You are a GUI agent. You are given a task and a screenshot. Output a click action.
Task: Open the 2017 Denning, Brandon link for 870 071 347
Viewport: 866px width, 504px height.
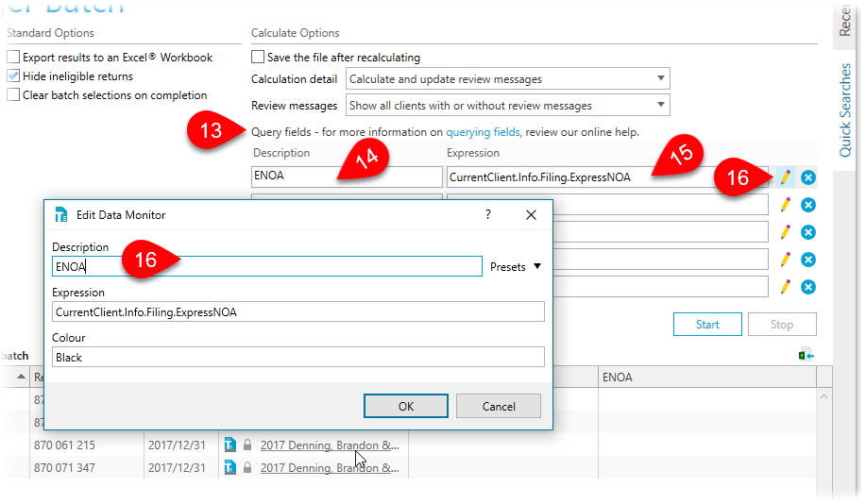(x=330, y=468)
